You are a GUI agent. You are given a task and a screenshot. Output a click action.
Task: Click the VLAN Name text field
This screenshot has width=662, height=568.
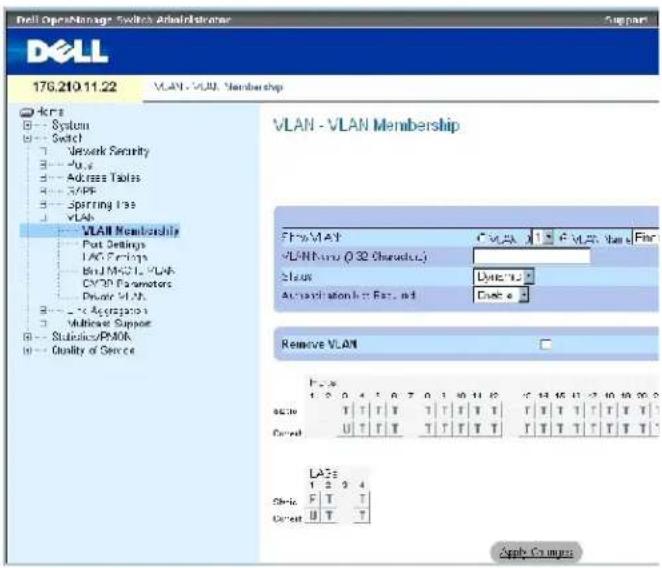(x=532, y=256)
